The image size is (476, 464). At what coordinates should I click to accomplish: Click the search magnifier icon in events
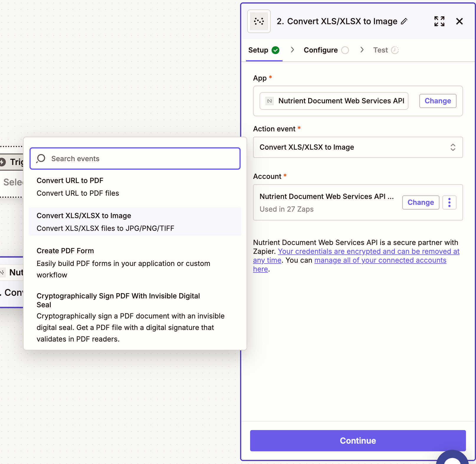coord(41,159)
